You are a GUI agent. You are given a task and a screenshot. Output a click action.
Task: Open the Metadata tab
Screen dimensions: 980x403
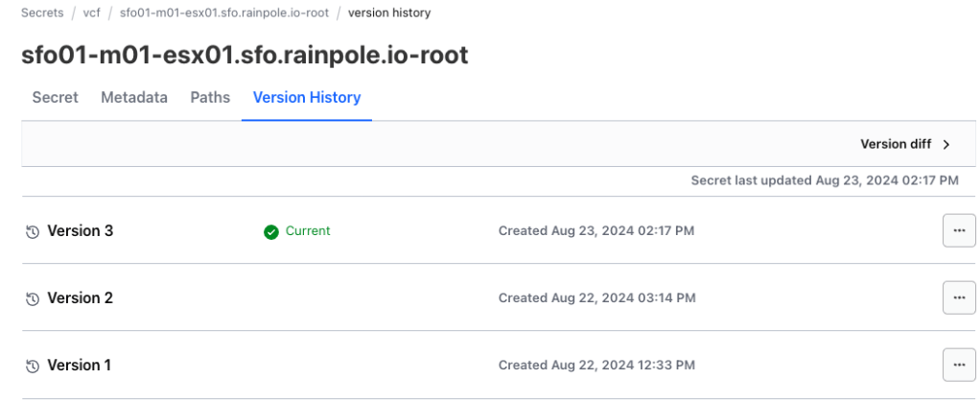(x=134, y=97)
